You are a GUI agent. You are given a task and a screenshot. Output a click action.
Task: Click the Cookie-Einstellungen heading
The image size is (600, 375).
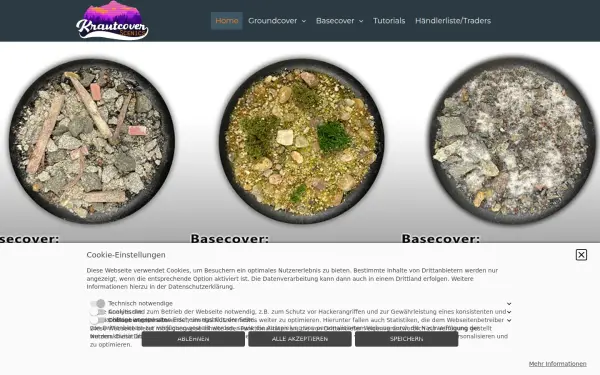click(126, 255)
